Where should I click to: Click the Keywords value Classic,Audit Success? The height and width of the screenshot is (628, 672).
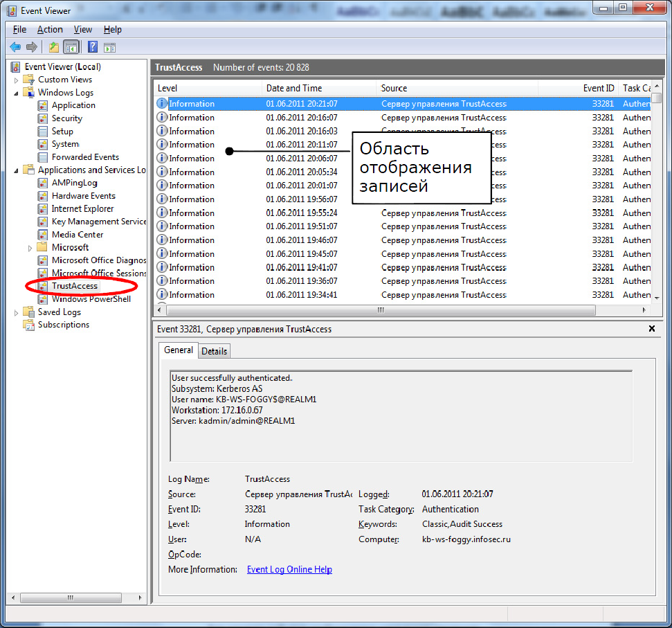(462, 524)
